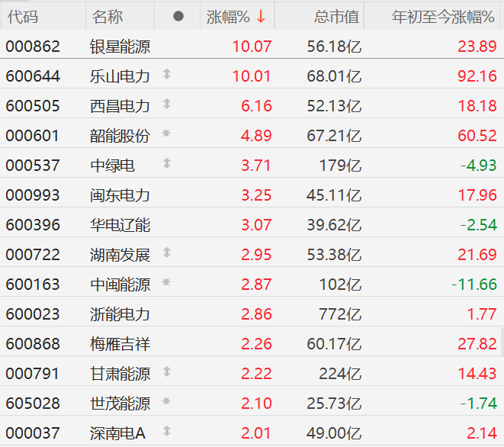Screen dimensions: 504x447
Task: Select stock code 000601
Action: (32, 136)
